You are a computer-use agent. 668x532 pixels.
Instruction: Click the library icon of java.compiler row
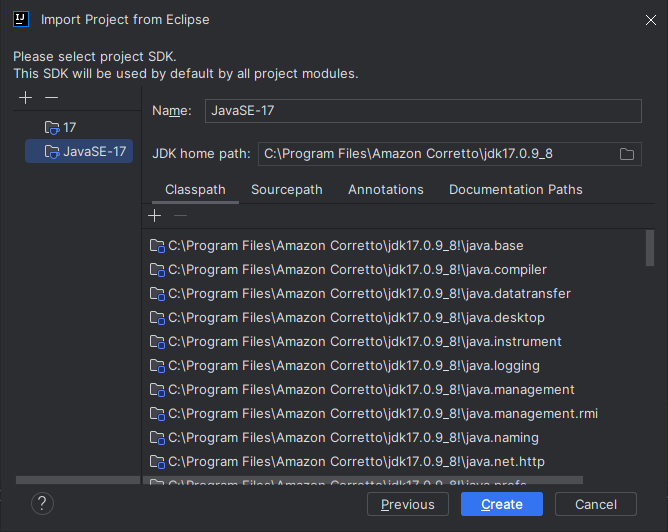[157, 270]
